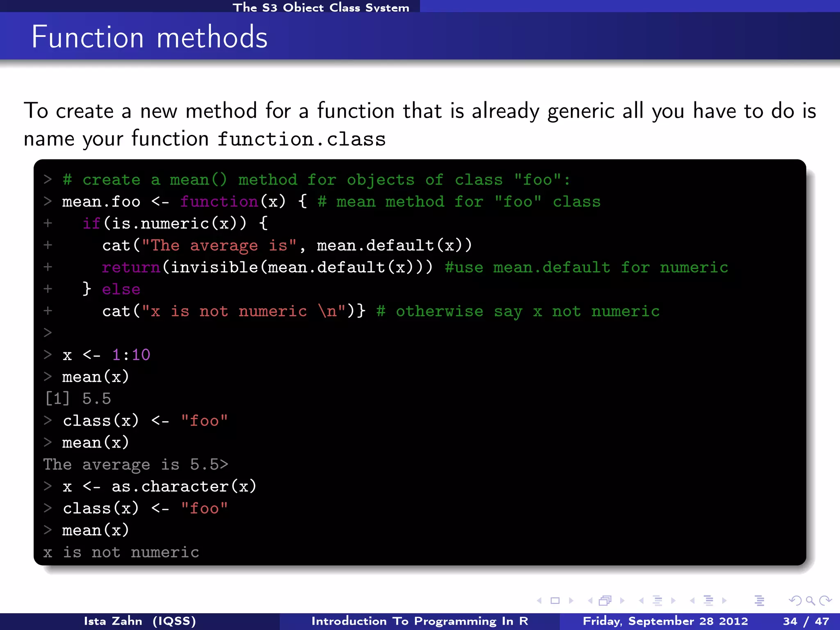The width and height of the screenshot is (840, 630).
Task: Click comment '# otherwise say x not numeric'
Action: pos(518,311)
